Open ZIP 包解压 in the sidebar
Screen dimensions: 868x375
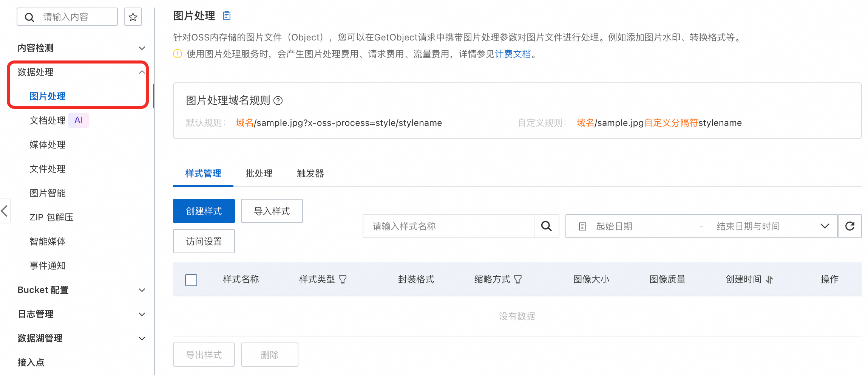coord(51,217)
